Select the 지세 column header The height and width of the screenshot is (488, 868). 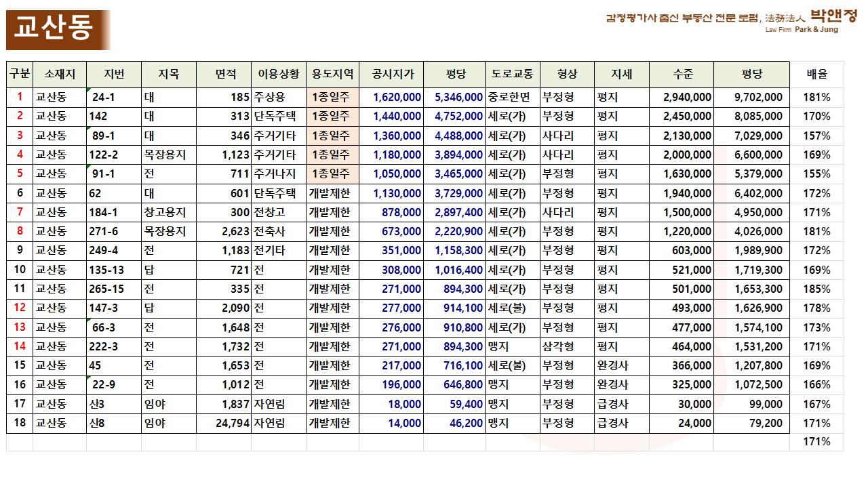tap(622, 75)
